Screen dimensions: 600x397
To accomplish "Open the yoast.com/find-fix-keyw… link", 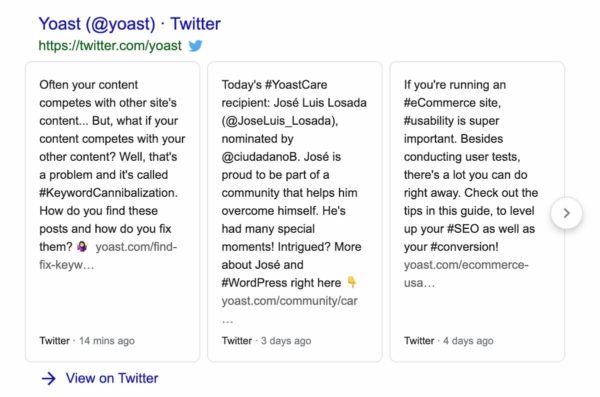I will [x=108, y=256].
